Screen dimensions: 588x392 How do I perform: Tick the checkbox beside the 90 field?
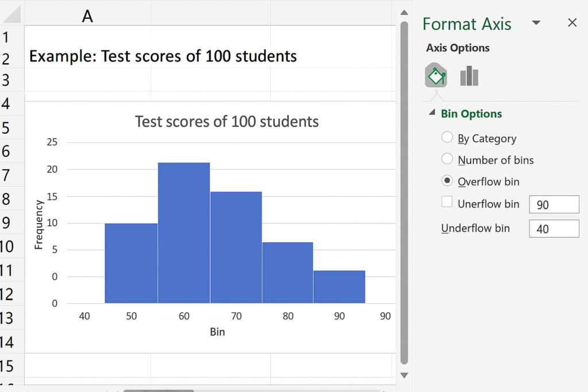coord(447,202)
